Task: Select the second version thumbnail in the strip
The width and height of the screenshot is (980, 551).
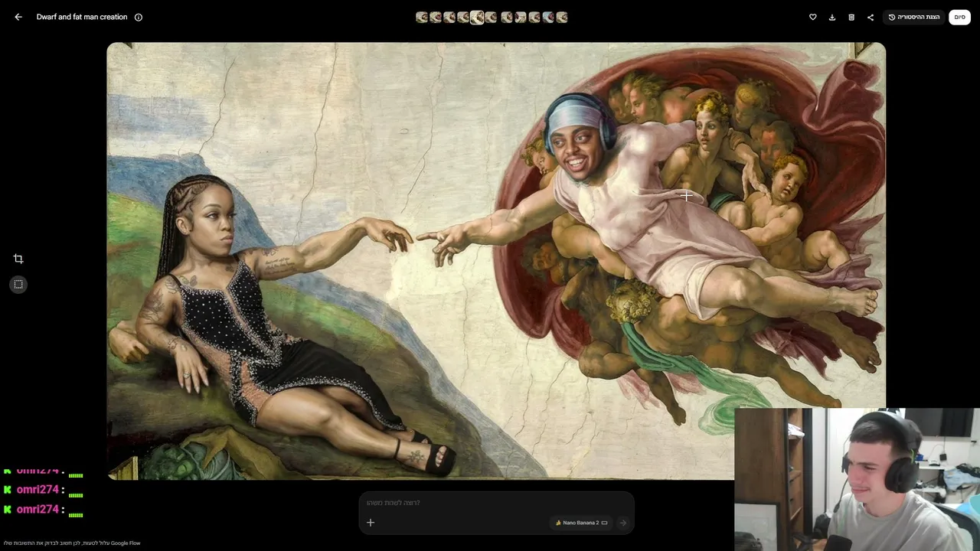Action: click(436, 17)
